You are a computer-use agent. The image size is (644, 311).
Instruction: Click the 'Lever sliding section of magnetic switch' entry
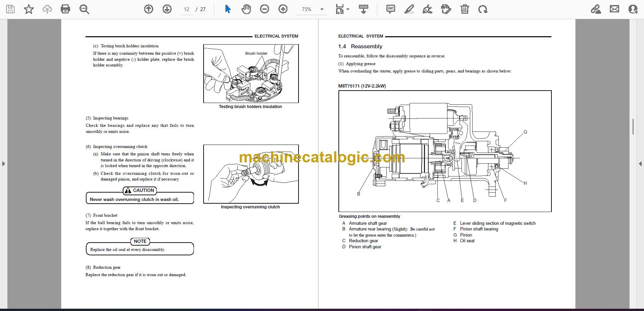coord(498,223)
